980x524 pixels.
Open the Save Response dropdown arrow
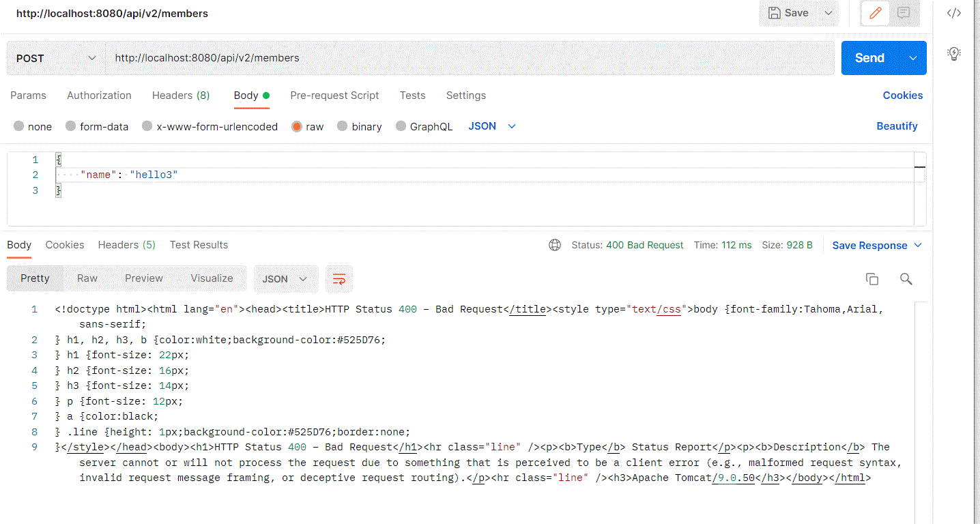tap(918, 246)
